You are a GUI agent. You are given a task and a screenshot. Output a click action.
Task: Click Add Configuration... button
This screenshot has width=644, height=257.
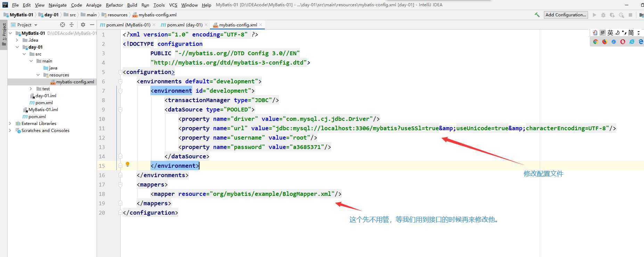click(565, 15)
